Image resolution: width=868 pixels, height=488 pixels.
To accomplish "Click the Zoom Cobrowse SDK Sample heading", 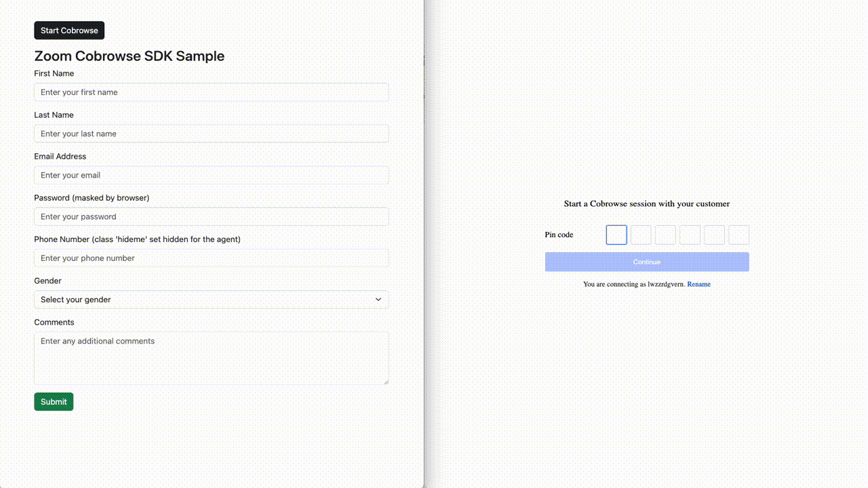I will coord(129,56).
